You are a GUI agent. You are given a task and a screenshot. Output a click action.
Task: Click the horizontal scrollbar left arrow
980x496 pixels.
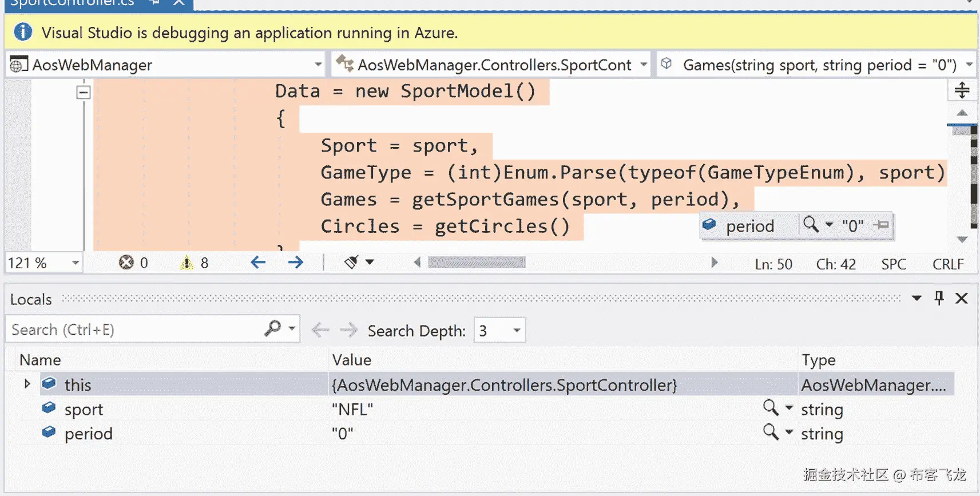point(418,262)
